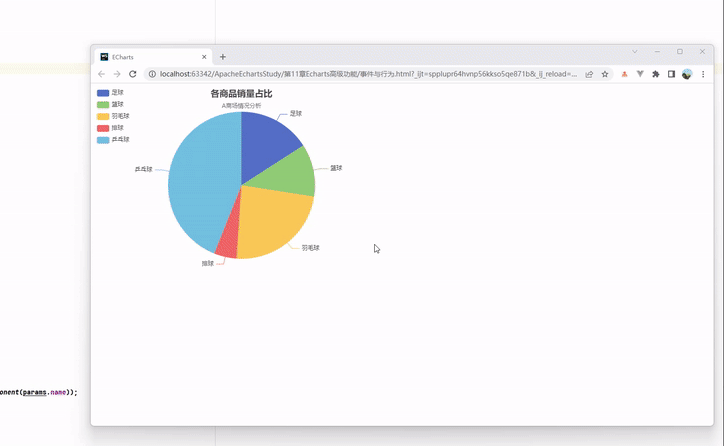Minimize the browser window
Viewport: 724px width, 446px height.
pyautogui.click(x=657, y=52)
